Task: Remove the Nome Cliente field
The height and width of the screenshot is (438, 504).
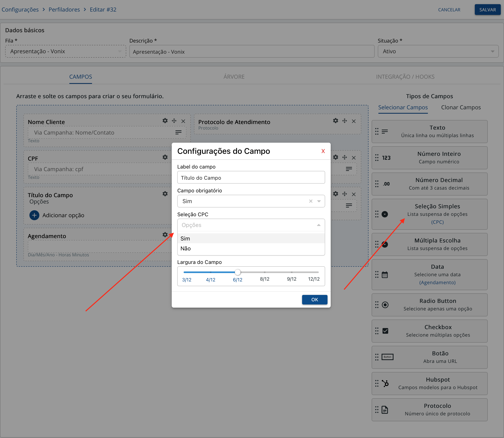Action: point(183,121)
